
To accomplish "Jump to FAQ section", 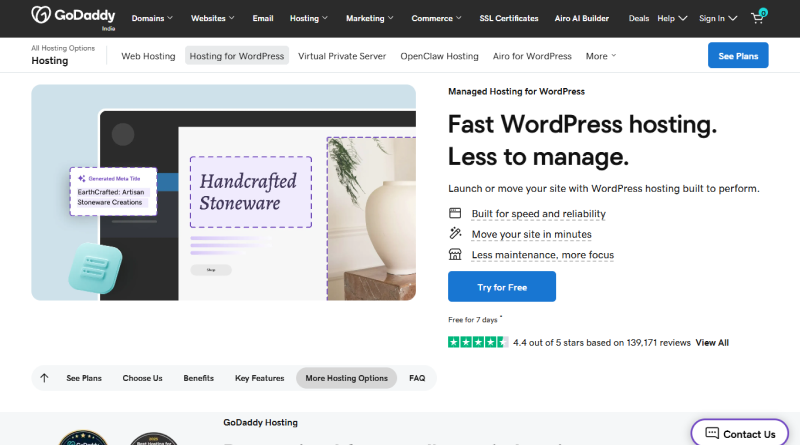I will [417, 378].
